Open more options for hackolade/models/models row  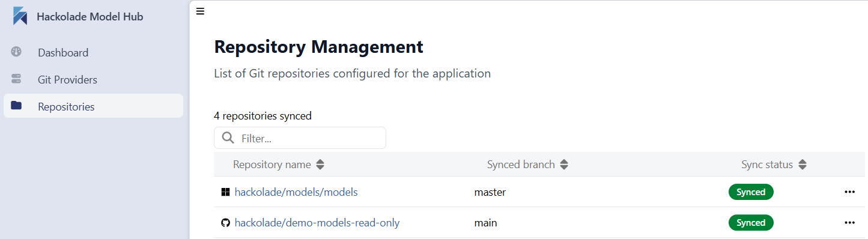point(849,192)
